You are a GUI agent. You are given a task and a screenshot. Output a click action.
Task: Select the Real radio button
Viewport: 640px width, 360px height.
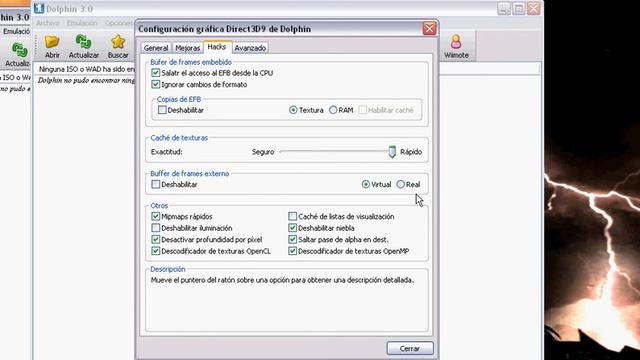pos(400,184)
